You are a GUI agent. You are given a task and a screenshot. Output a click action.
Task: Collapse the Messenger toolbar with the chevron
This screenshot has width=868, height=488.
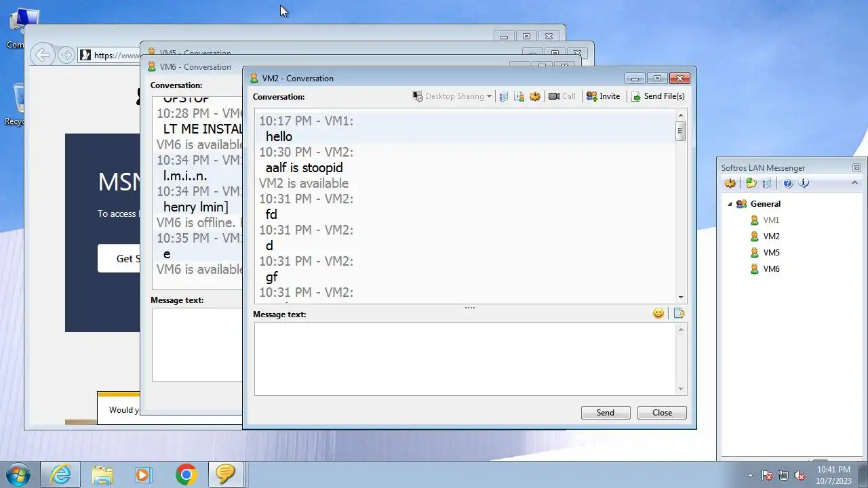[854, 183]
